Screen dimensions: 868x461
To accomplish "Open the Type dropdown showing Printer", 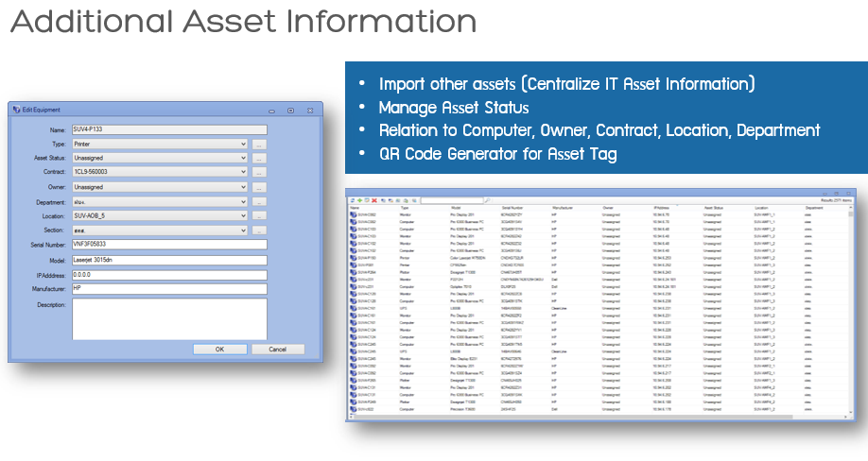I will pyautogui.click(x=160, y=144).
